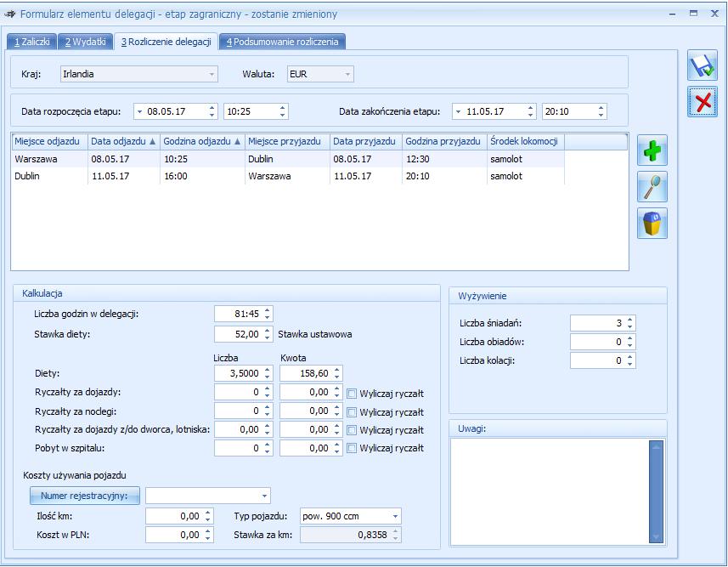Image resolution: width=728 pixels, height=567 pixels.
Task: Add a new route with the green plus icon
Action: point(652,150)
